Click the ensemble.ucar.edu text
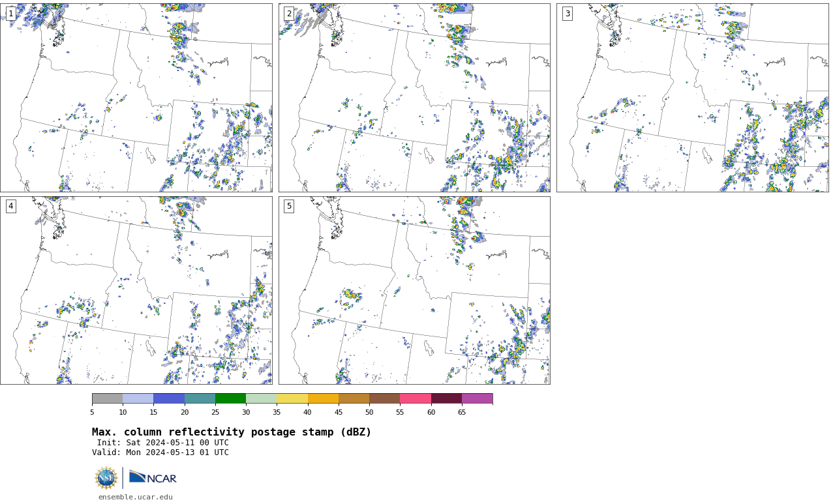The image size is (835, 504). (136, 497)
